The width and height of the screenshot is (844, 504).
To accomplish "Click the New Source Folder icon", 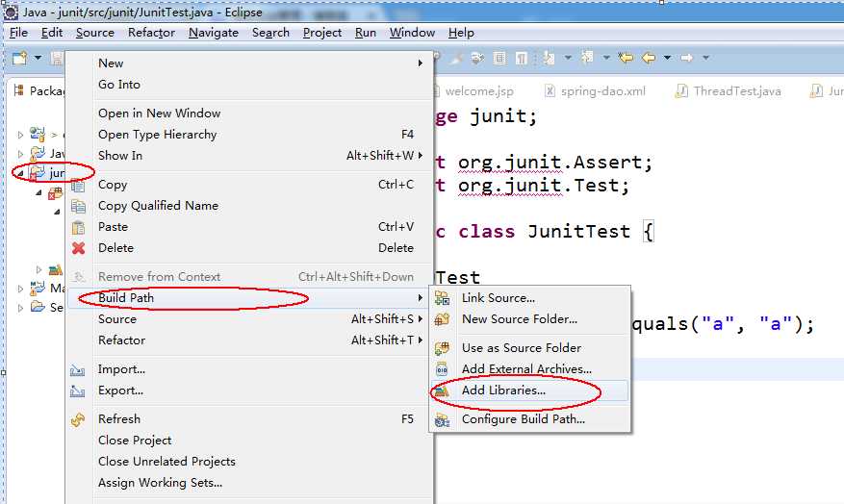I will click(x=442, y=319).
